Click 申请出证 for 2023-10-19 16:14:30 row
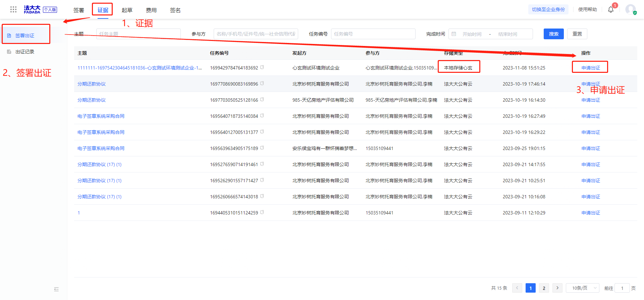The image size is (644, 300). pyautogui.click(x=591, y=100)
